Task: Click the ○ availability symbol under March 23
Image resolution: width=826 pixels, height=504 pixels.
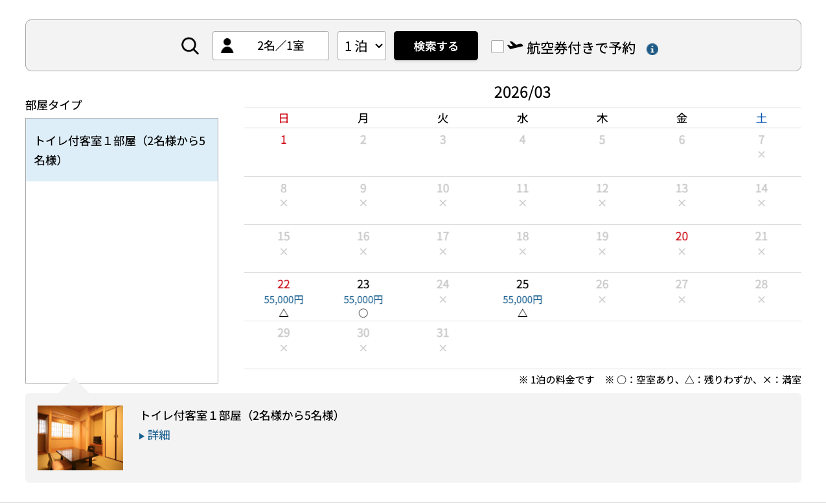Action: coord(363,313)
